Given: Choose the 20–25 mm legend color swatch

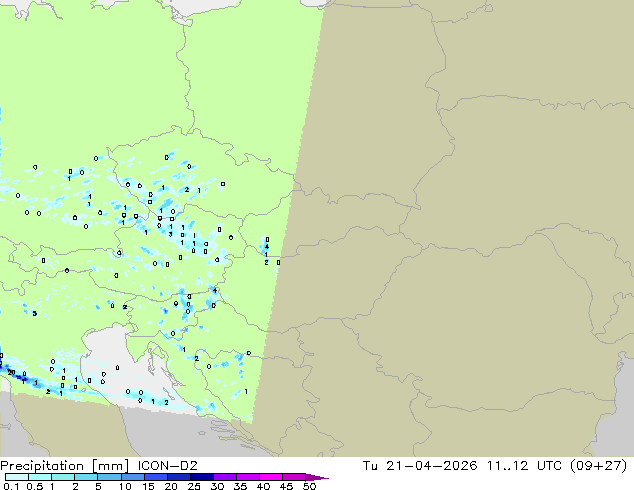Looking at the screenshot, I should (178, 477).
